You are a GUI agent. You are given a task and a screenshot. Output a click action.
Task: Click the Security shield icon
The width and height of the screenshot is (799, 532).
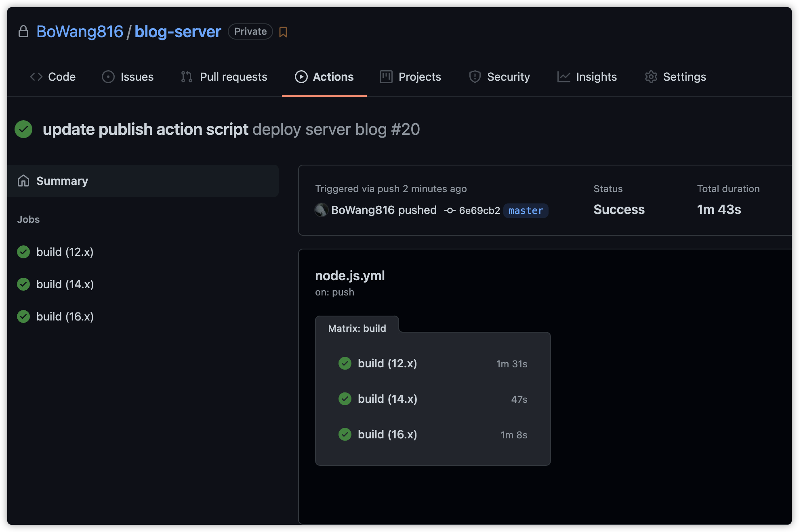pyautogui.click(x=475, y=77)
